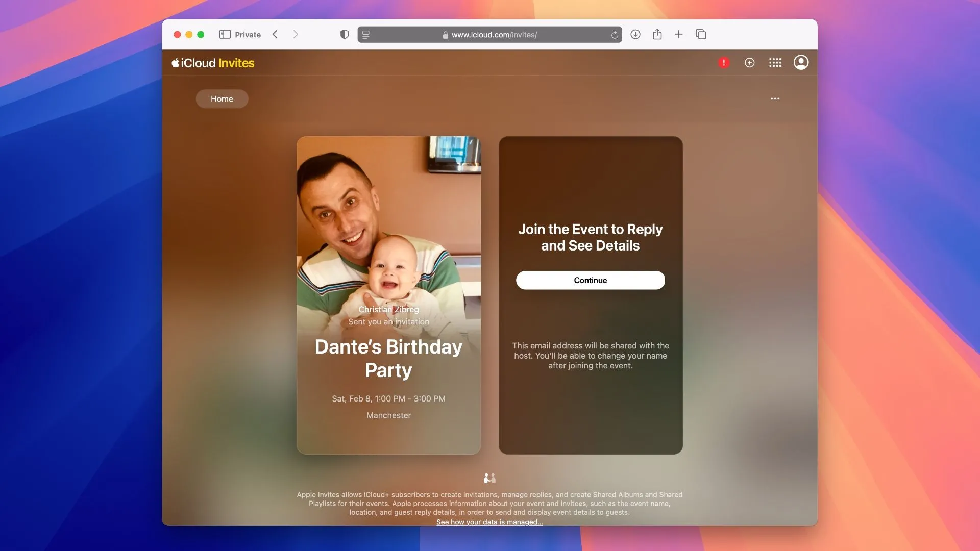
Task: Zoom the Safari window with green button
Action: (201, 34)
